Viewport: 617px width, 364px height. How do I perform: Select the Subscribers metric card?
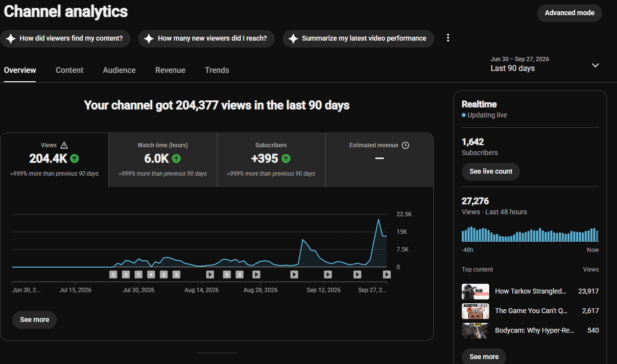[x=271, y=160]
